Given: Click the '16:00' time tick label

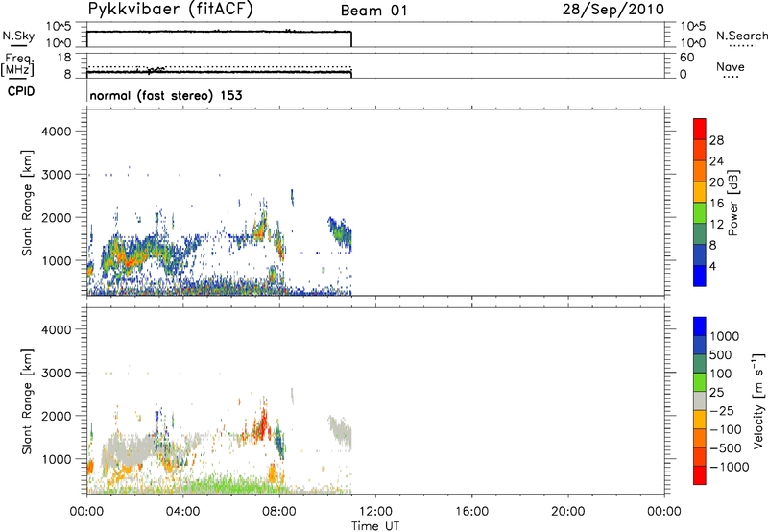Looking at the screenshot, I should point(471,512).
